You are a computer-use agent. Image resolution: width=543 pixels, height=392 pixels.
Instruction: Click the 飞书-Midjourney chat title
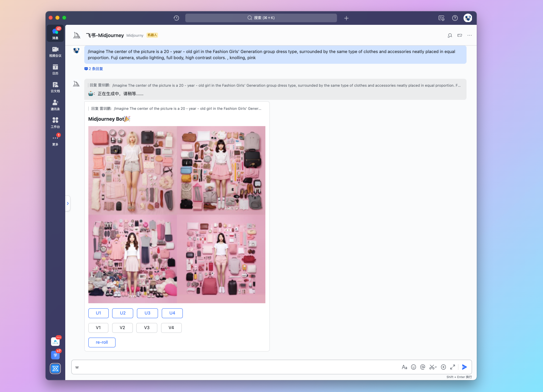click(105, 35)
